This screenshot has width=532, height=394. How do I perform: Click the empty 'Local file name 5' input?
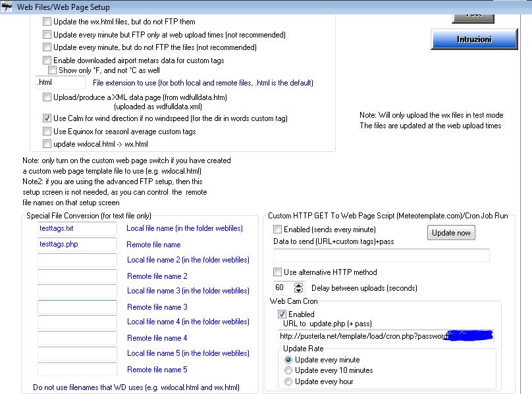coord(77,353)
